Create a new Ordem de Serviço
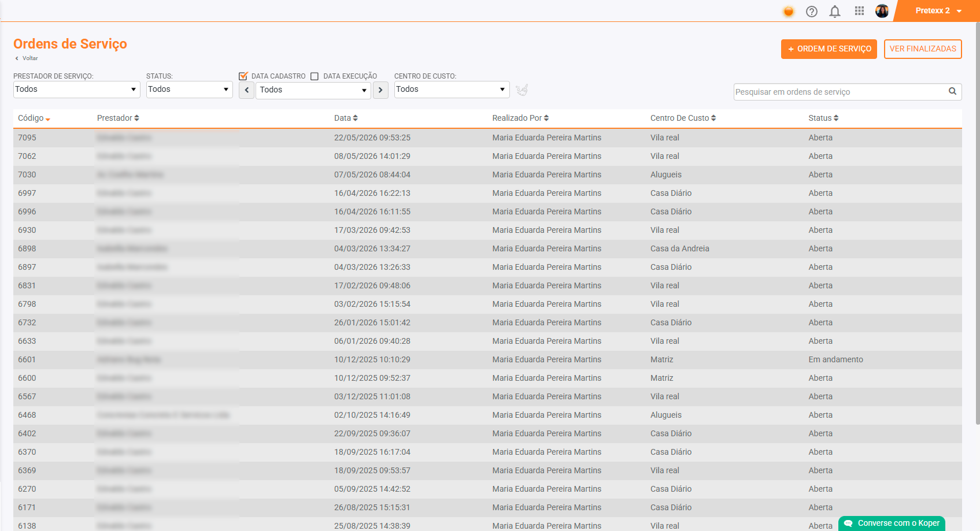The height and width of the screenshot is (531, 980). 829,49
